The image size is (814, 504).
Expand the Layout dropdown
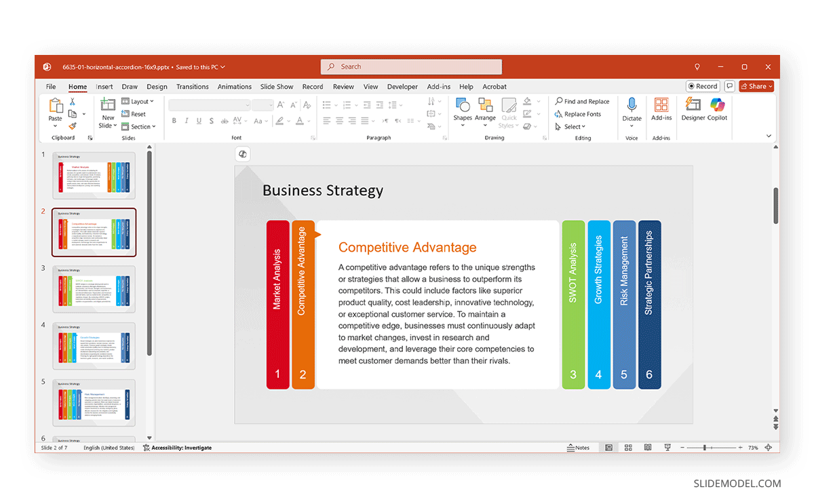point(138,102)
